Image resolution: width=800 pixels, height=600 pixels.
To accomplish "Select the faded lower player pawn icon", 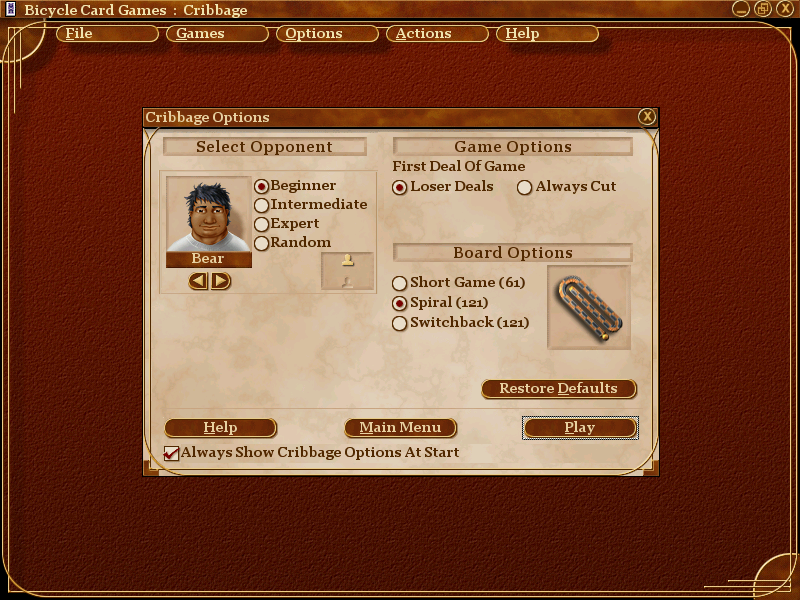I will point(347,282).
